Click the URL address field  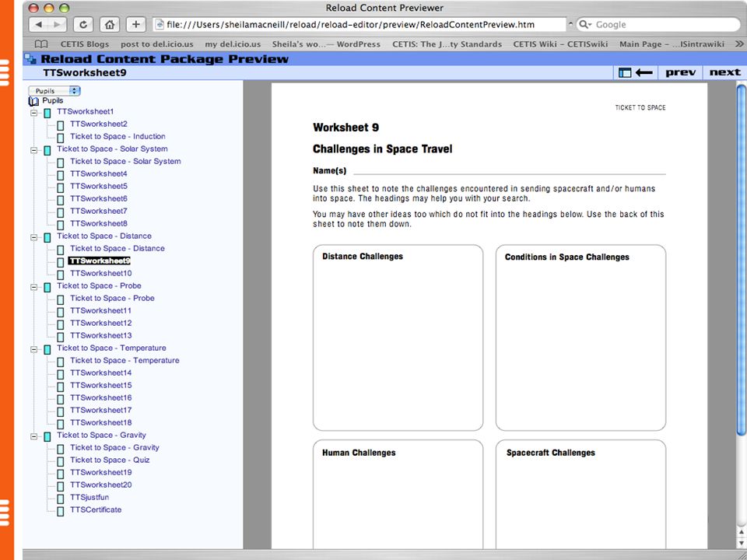point(360,24)
